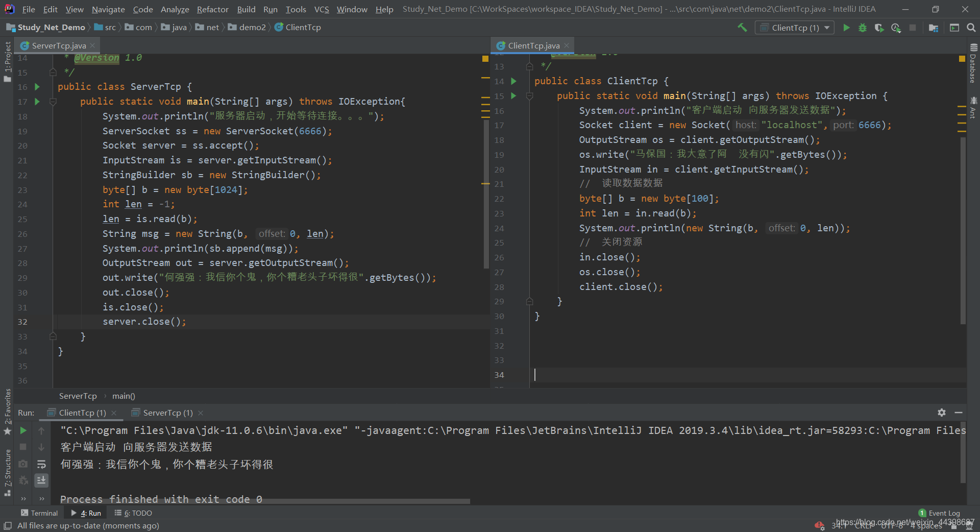Collapse the ClientTcp main method fold marker
The width and height of the screenshot is (980, 532).
[x=529, y=96]
